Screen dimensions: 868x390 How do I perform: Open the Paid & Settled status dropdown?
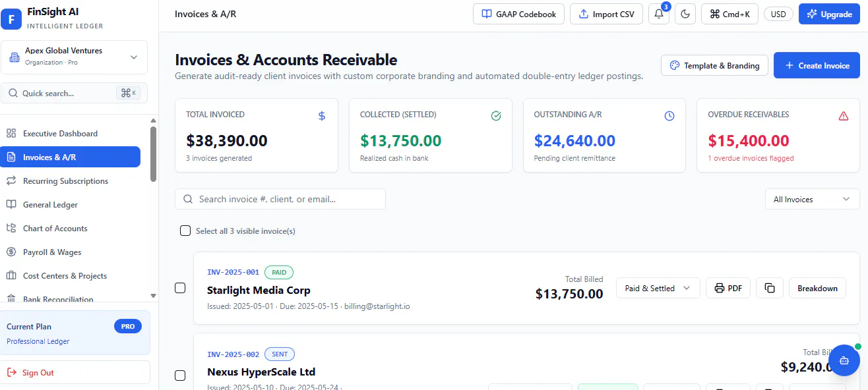tap(658, 288)
